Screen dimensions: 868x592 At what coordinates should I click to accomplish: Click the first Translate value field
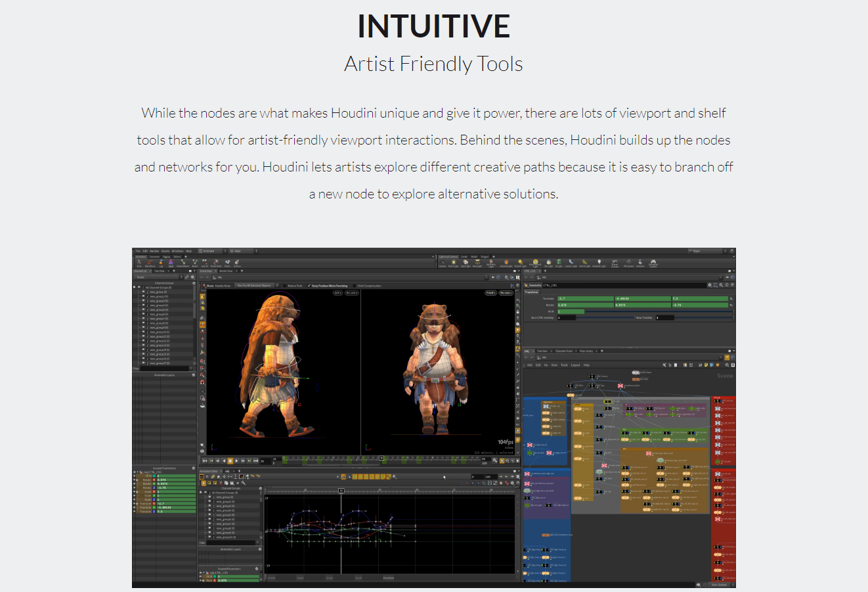[x=584, y=298]
